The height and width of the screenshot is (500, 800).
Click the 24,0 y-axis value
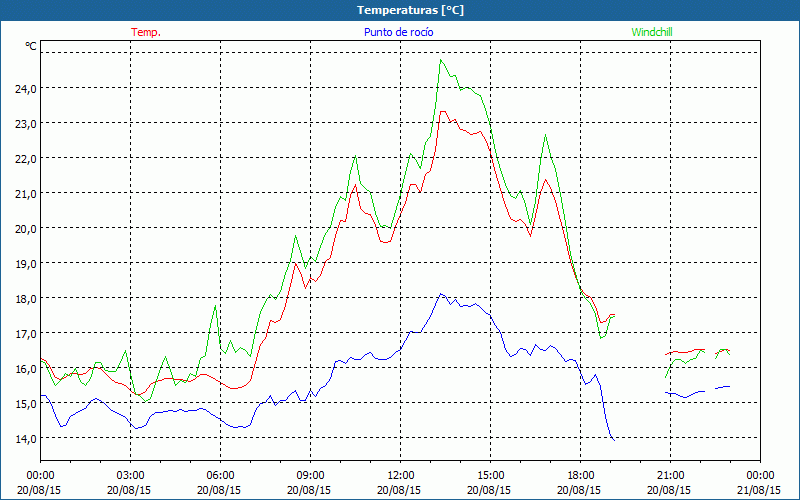pos(26,89)
